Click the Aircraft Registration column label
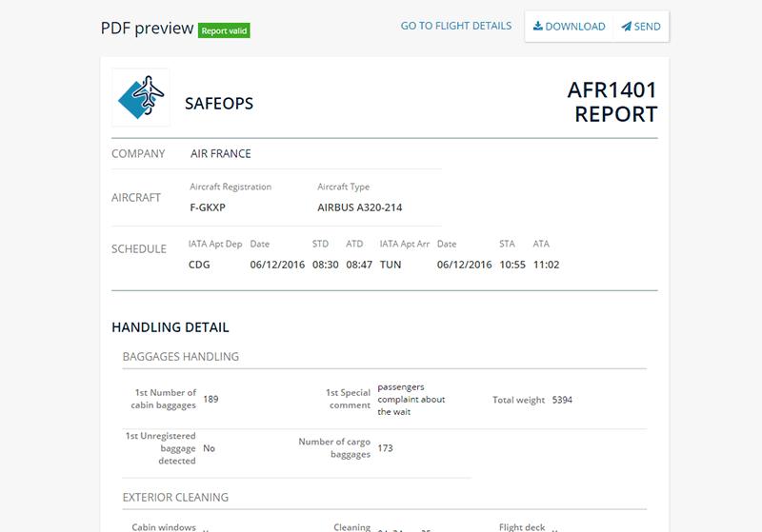This screenshot has height=532, width=762. (231, 187)
